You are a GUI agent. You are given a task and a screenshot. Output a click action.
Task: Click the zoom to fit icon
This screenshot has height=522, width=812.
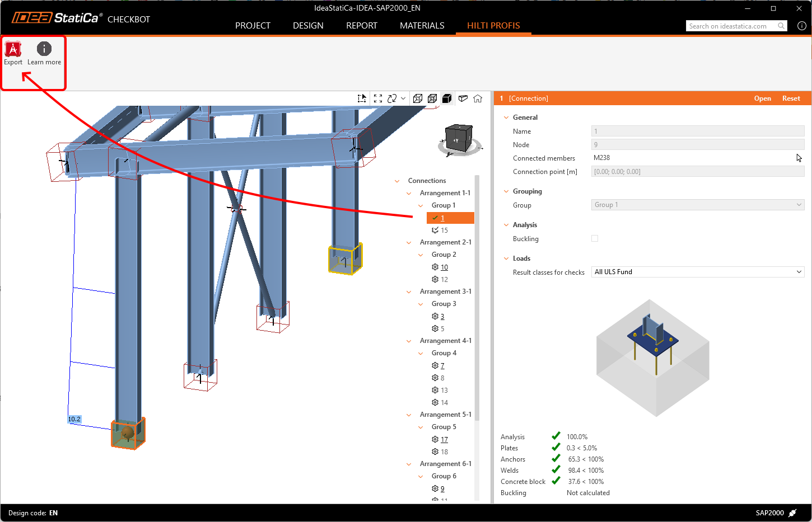coord(378,98)
